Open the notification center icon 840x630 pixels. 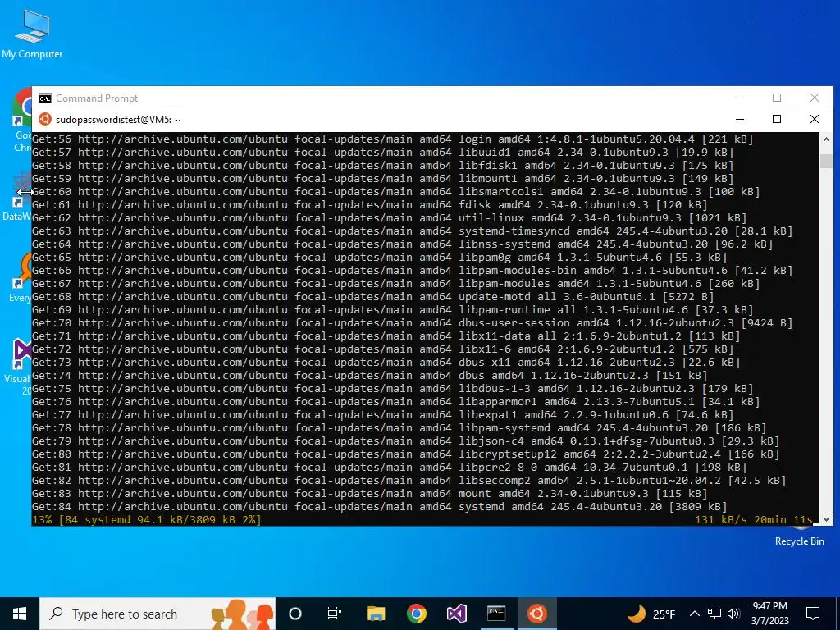813,614
